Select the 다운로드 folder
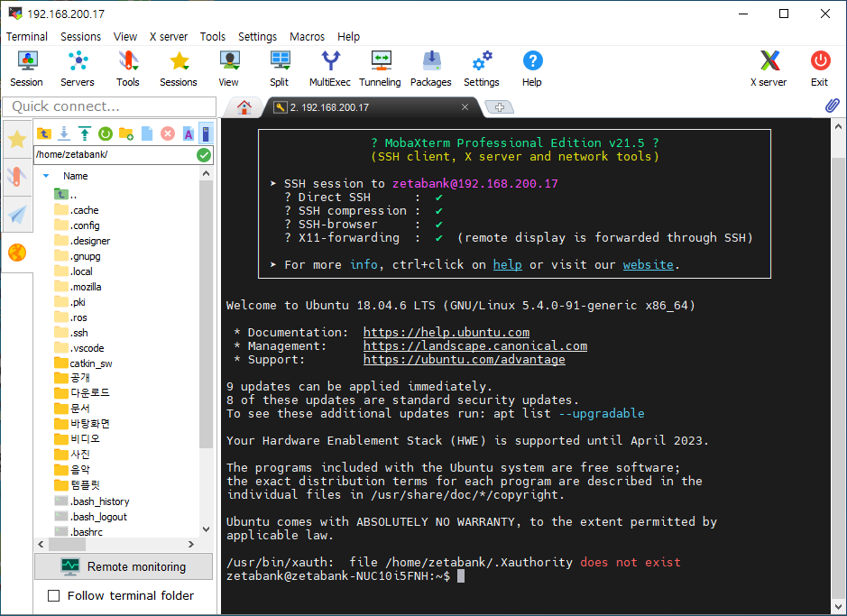Image resolution: width=847 pixels, height=616 pixels. point(81,392)
